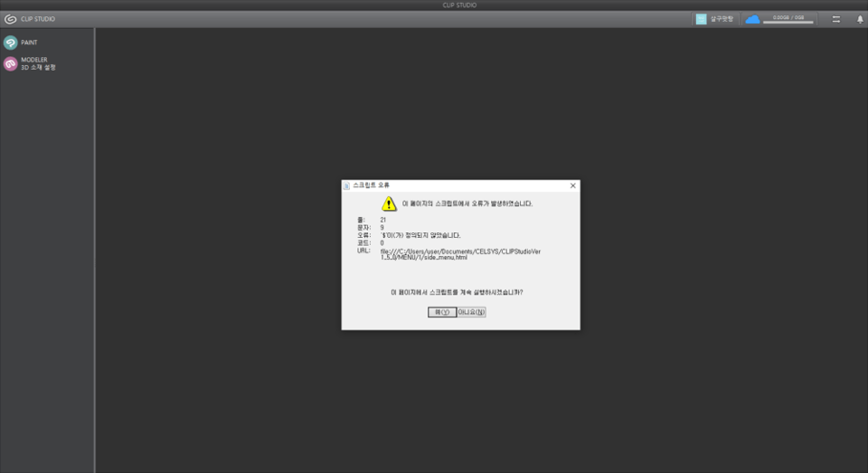Click the yellow warning triangle icon
The width and height of the screenshot is (868, 473).
389,203
